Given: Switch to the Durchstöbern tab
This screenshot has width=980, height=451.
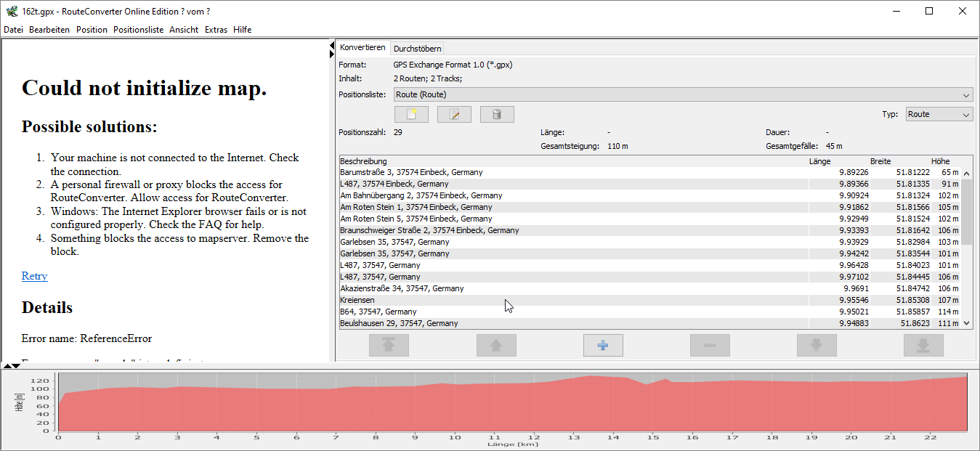Looking at the screenshot, I should point(418,49).
